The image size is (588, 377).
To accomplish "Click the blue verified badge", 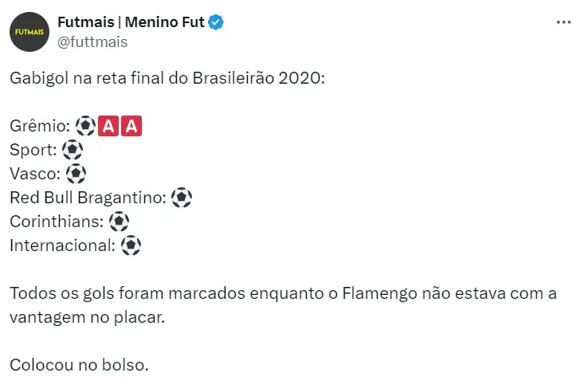I will point(216,23).
